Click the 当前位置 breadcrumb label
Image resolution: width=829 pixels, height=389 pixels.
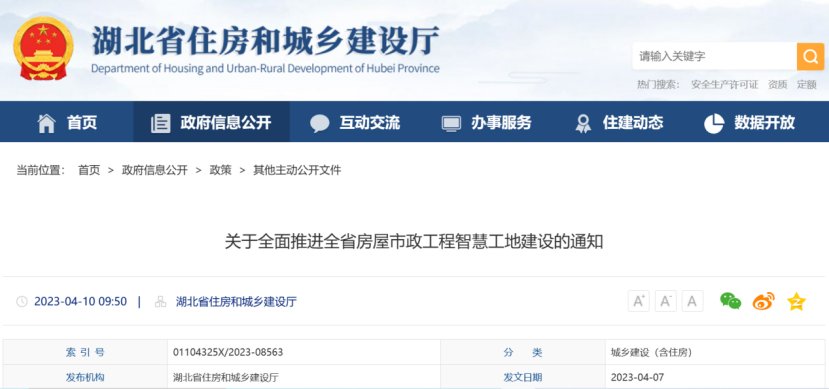[x=41, y=170]
